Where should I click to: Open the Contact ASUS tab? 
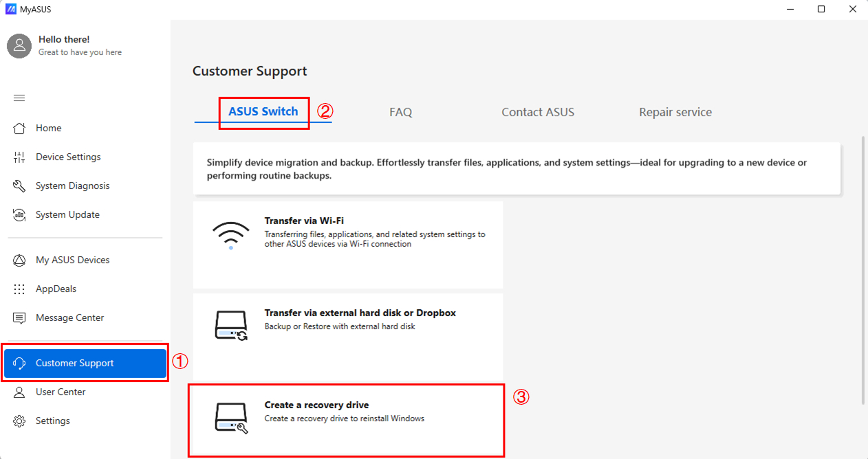[x=537, y=112]
